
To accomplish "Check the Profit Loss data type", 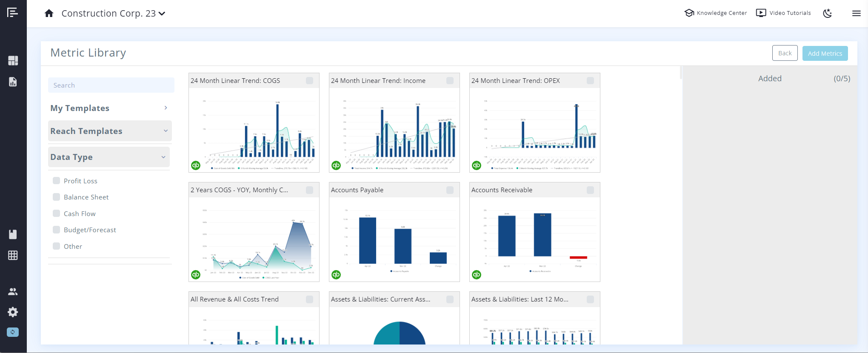I will point(56,181).
